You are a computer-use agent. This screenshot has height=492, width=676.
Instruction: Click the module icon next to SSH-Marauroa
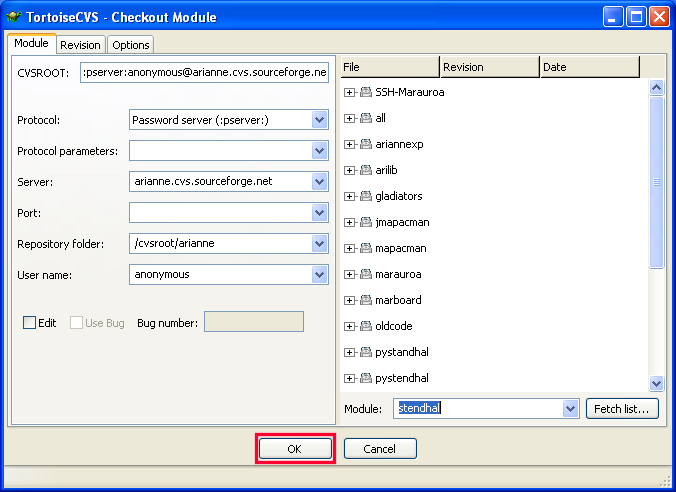(x=366, y=92)
